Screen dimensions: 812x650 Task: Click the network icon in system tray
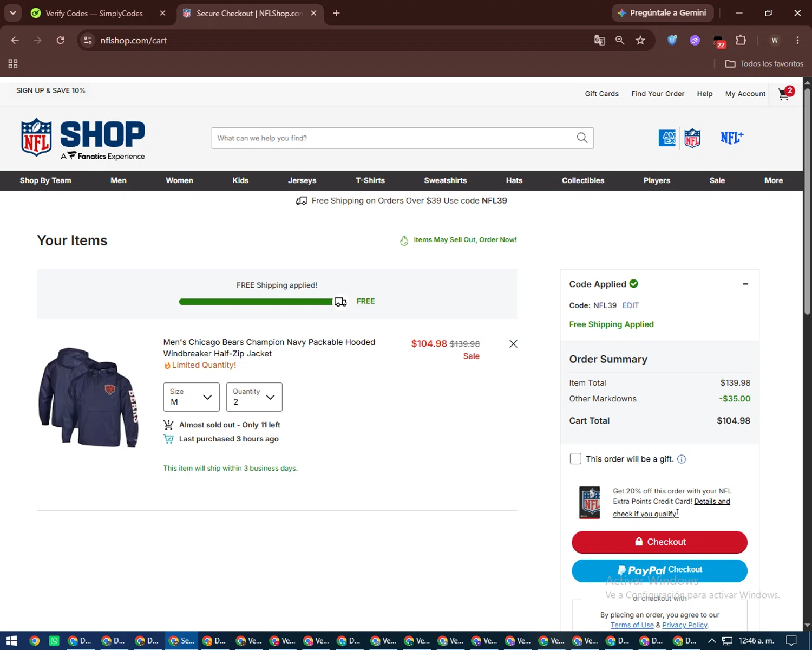pyautogui.click(x=727, y=641)
